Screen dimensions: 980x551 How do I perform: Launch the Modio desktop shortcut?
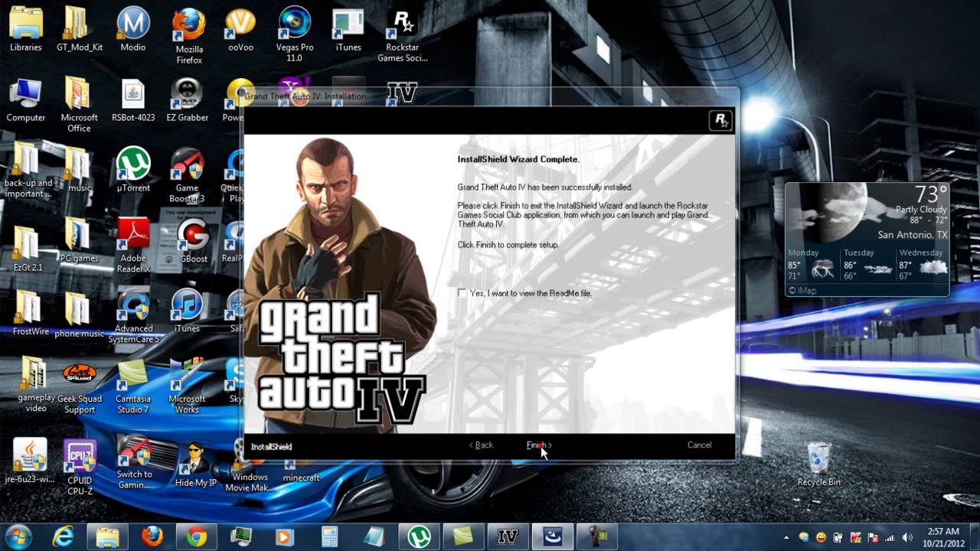133,29
